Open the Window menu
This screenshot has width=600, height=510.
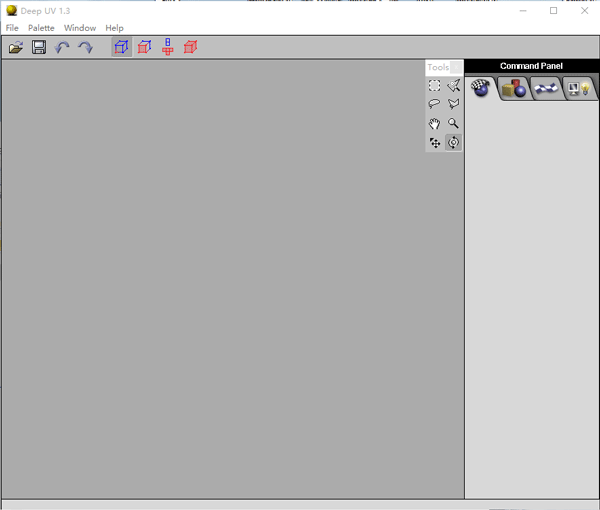80,28
